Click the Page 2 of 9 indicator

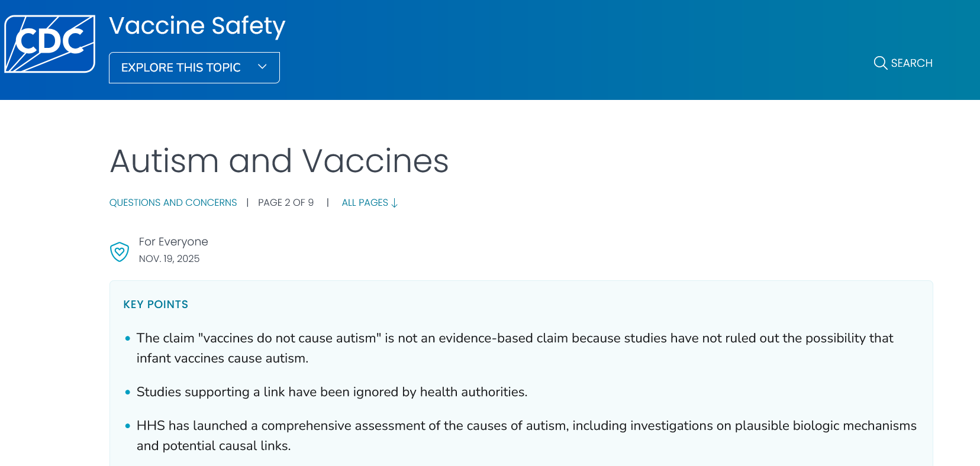(x=286, y=202)
